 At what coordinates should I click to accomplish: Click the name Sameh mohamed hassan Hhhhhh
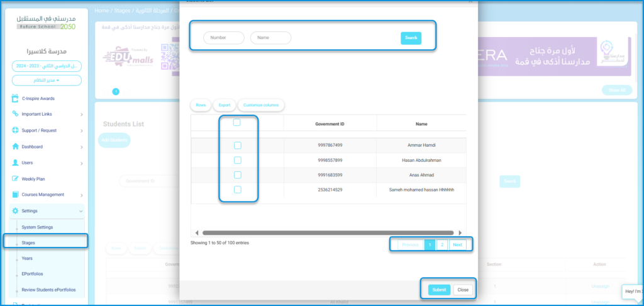tap(421, 190)
